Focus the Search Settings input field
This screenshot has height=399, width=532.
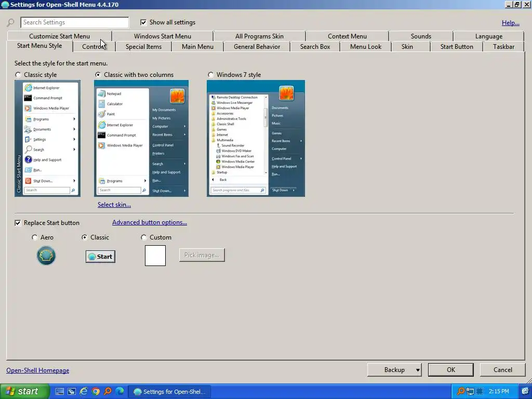[75, 22]
